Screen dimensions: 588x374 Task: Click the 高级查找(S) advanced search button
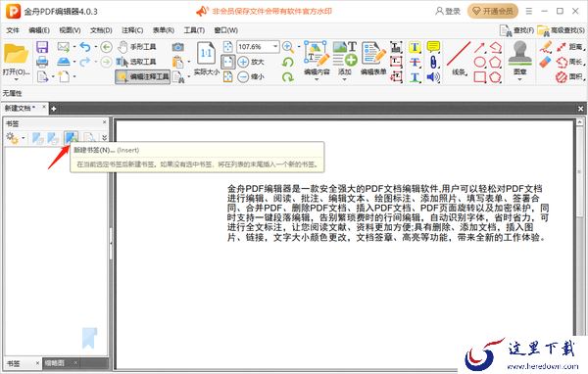(x=561, y=30)
